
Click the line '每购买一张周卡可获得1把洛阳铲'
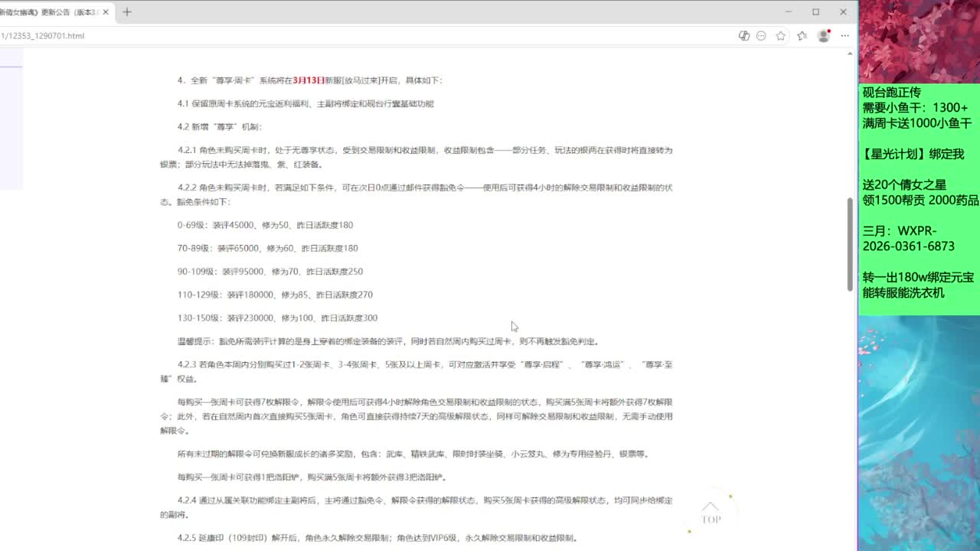pyautogui.click(x=312, y=478)
